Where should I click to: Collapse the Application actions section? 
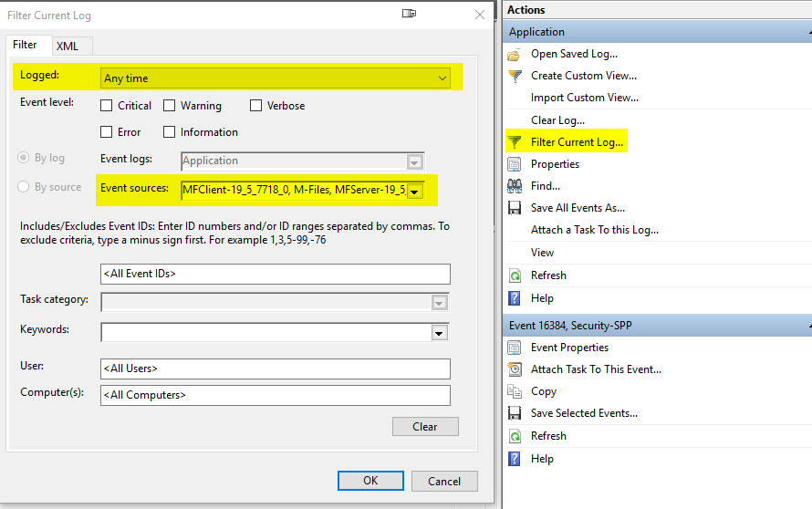tap(808, 32)
